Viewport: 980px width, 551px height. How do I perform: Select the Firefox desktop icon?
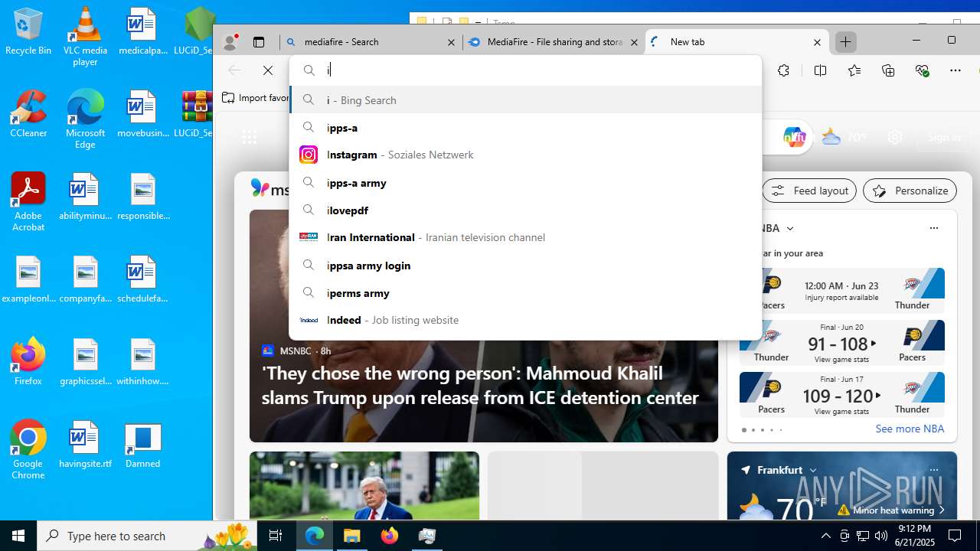[x=28, y=361]
